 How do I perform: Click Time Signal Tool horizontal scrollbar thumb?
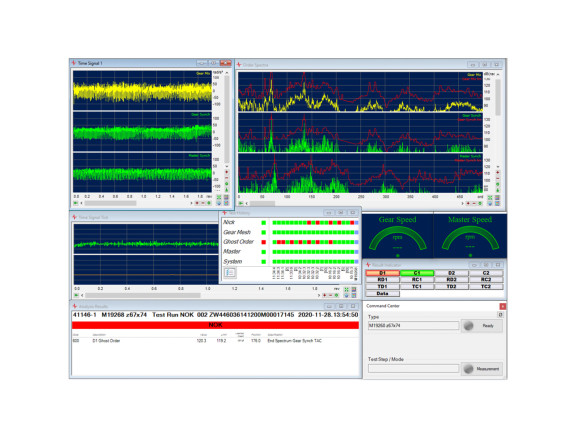click(x=143, y=295)
